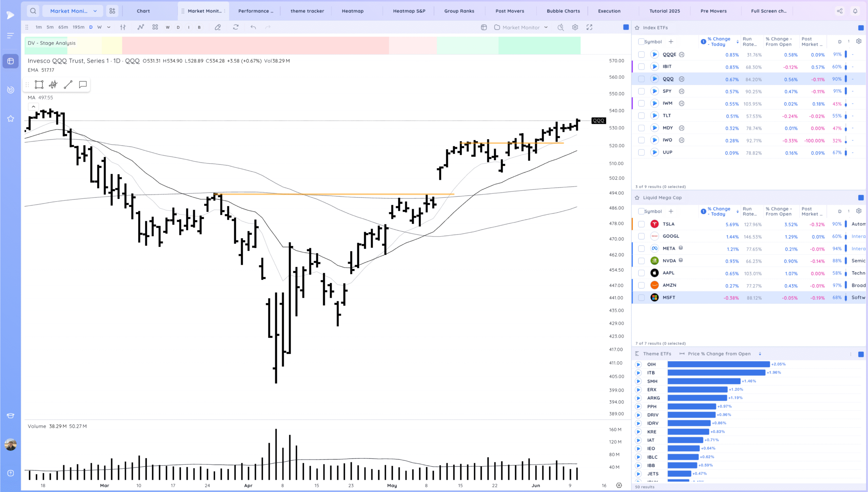This screenshot has height=492, width=868.
Task: Open the comment annotation tool
Action: tap(83, 84)
